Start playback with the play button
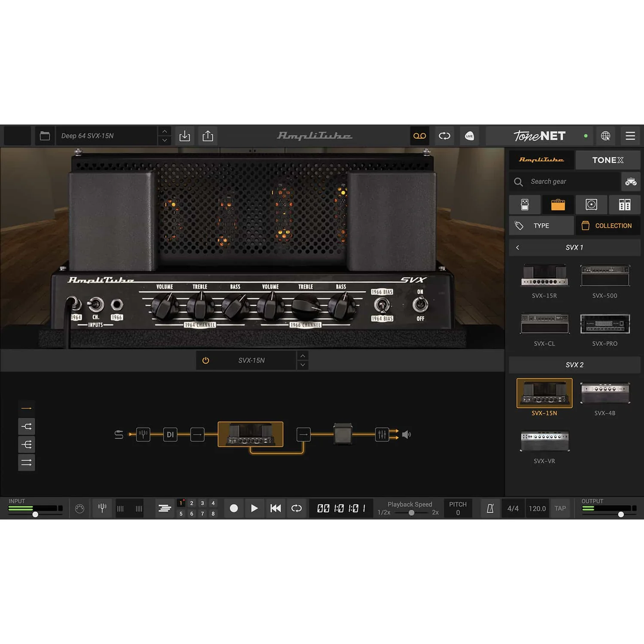The height and width of the screenshot is (644, 644). click(x=255, y=508)
